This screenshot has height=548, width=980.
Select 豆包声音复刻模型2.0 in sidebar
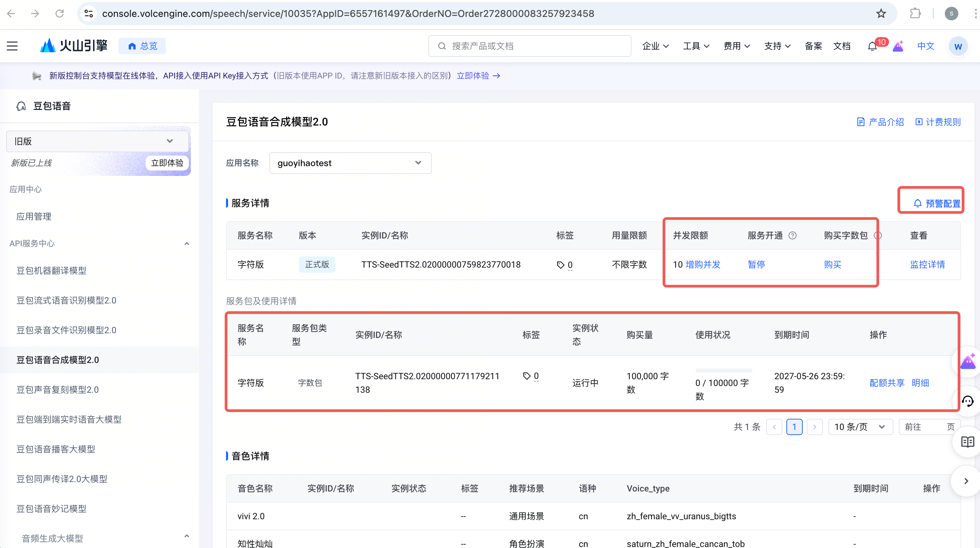58,390
